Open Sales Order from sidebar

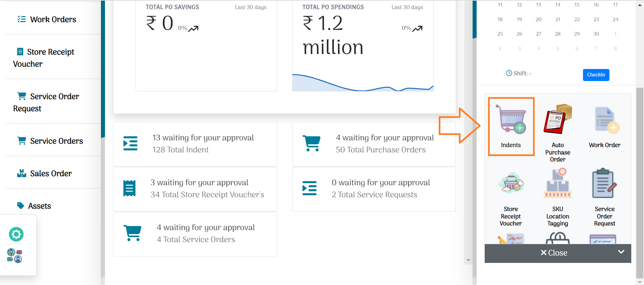(51, 173)
